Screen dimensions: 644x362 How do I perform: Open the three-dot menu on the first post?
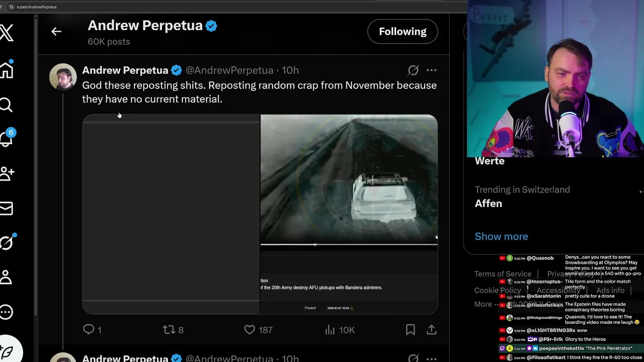[x=431, y=70]
